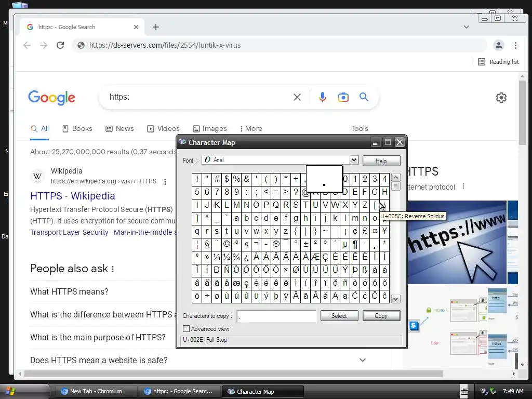This screenshot has width=532, height=399.
Task: Click the browser forward arrow
Action: tap(44, 45)
